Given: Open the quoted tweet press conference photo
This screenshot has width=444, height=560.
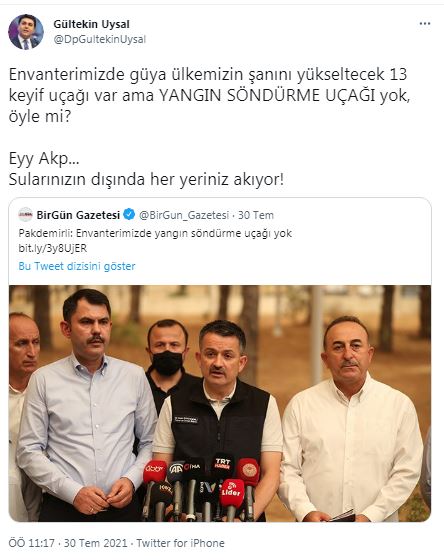Looking at the screenshot, I should 220,403.
